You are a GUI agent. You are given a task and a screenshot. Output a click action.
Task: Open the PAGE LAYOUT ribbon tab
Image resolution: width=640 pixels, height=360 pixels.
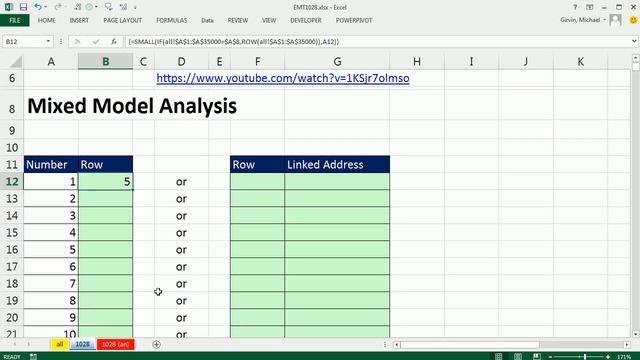pos(122,20)
